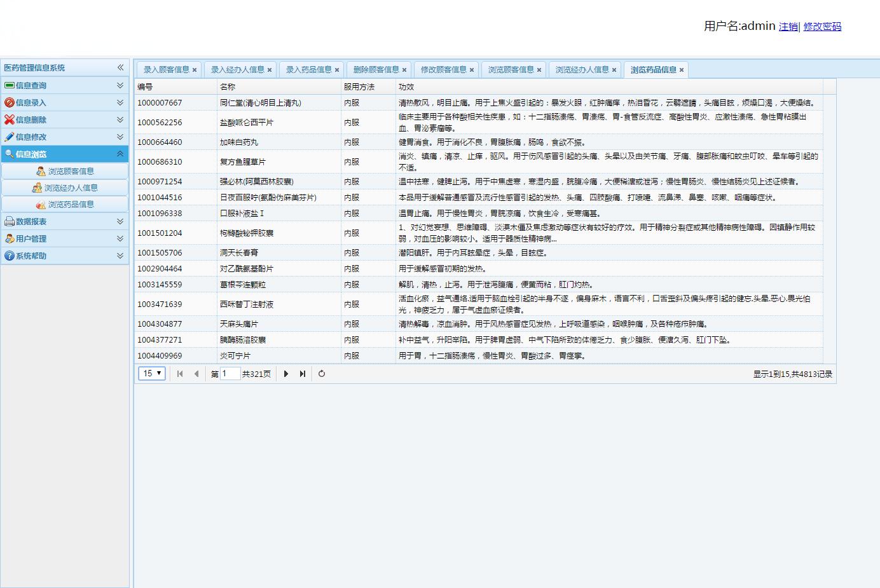Collapse the 信息浏览 accordion section

point(120,154)
